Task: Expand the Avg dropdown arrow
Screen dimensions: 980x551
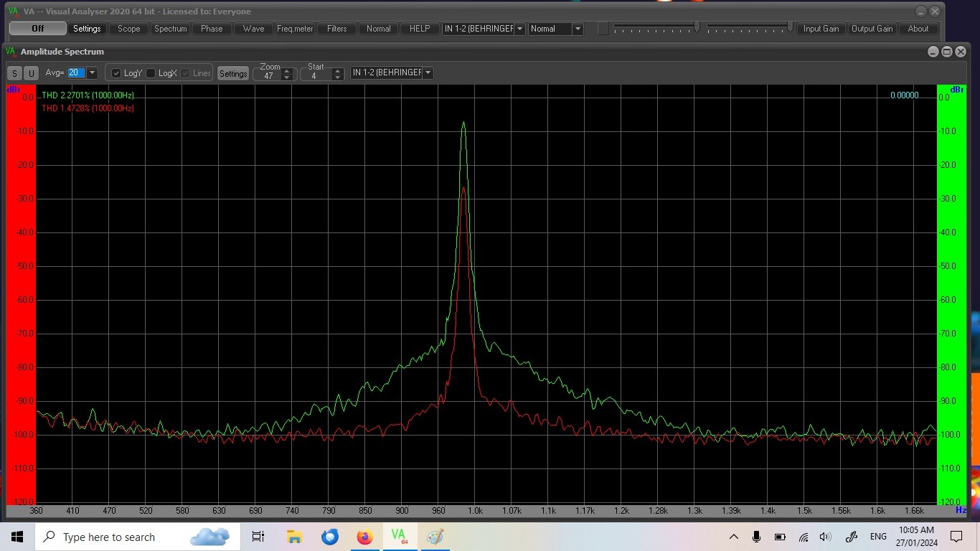Action: [92, 72]
